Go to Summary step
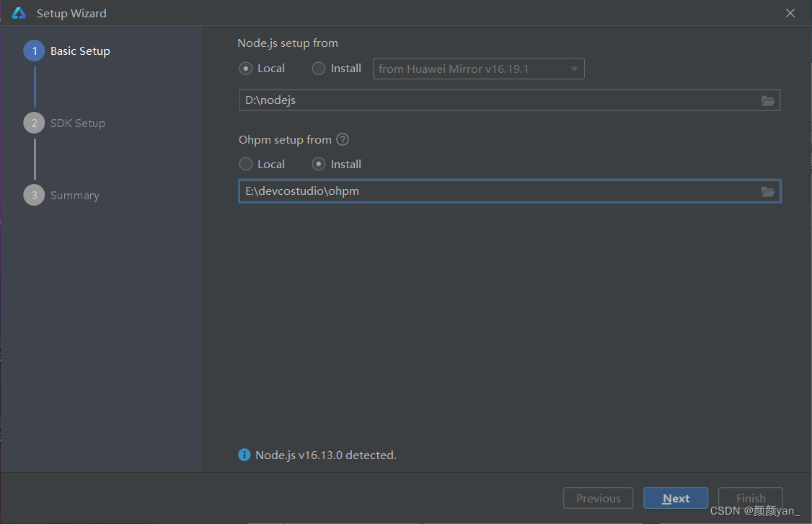The width and height of the screenshot is (812, 524). click(61, 196)
